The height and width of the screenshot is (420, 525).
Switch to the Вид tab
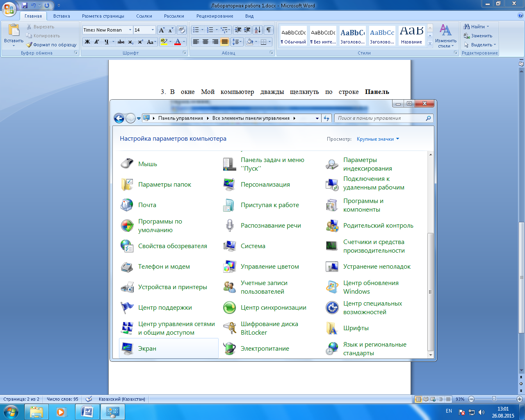[249, 16]
